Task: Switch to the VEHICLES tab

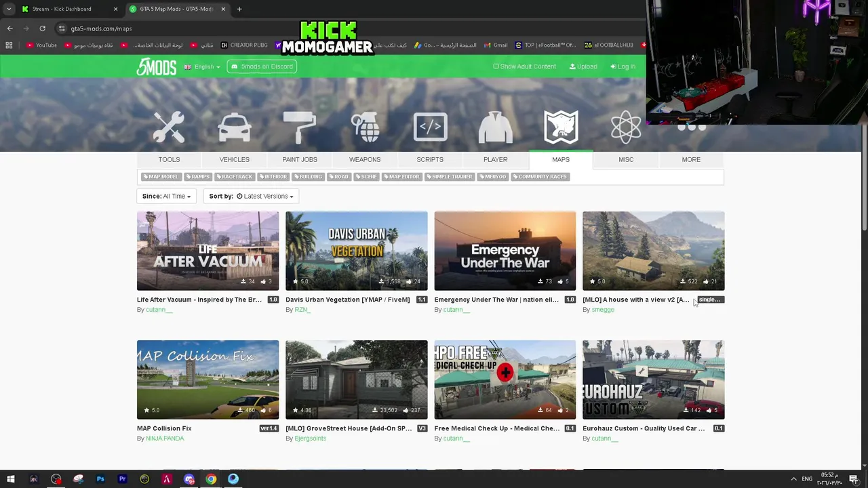Action: (234, 159)
